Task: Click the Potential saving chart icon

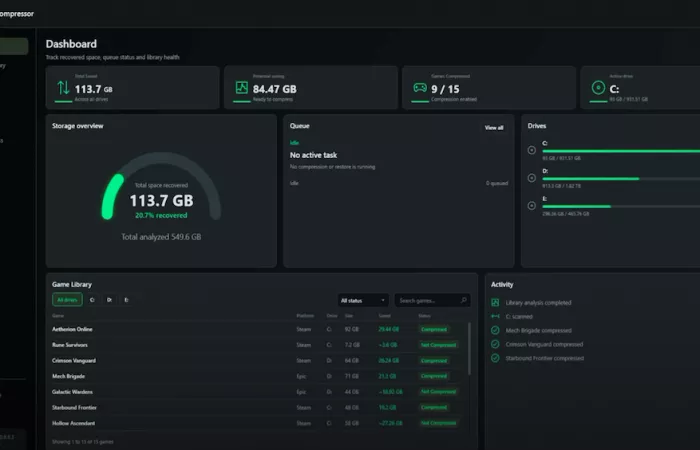Action: pos(242,88)
